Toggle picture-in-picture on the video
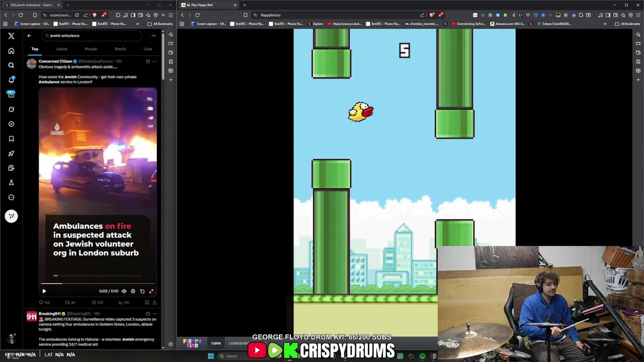The height and width of the screenshot is (362, 644). coord(142,291)
